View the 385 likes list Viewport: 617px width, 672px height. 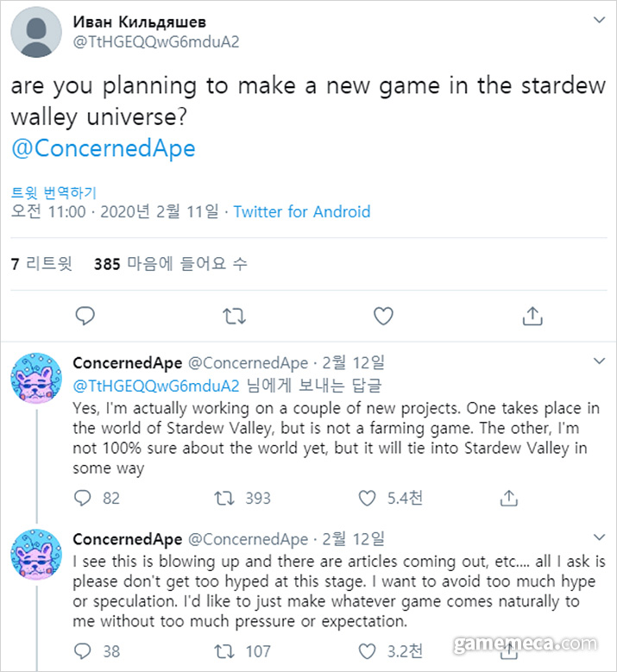coord(170,264)
